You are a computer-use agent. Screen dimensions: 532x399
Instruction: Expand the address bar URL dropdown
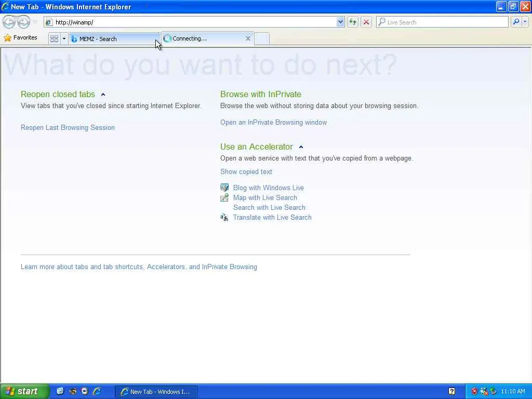[x=340, y=22]
